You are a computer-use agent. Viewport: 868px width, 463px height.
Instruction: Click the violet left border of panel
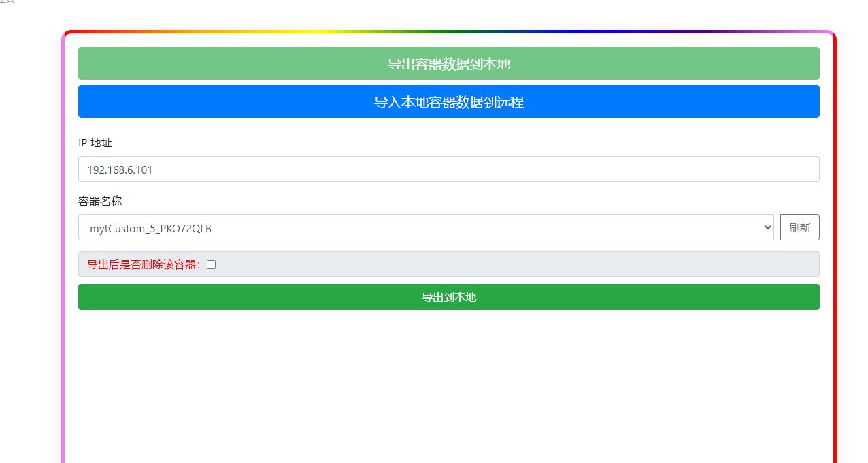pyautogui.click(x=63, y=272)
